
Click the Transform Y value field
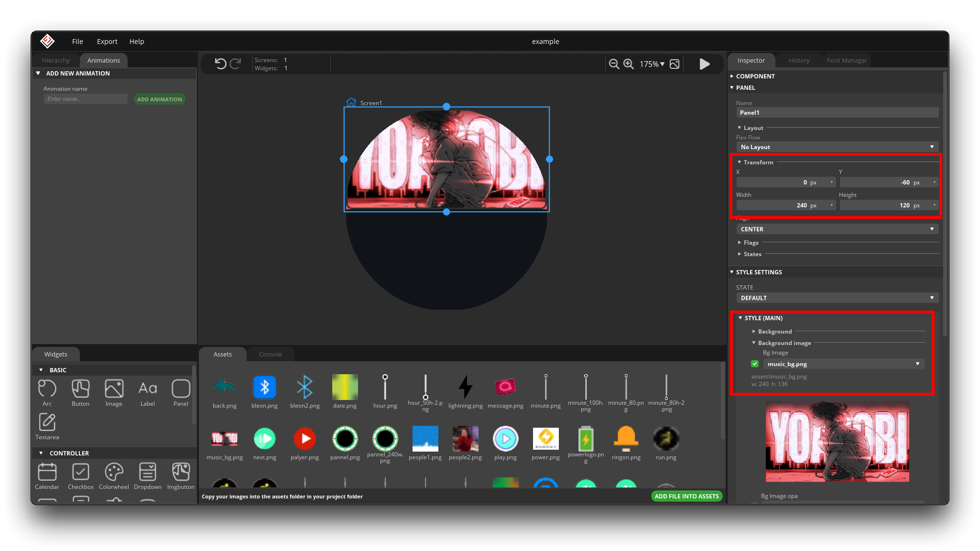(889, 182)
